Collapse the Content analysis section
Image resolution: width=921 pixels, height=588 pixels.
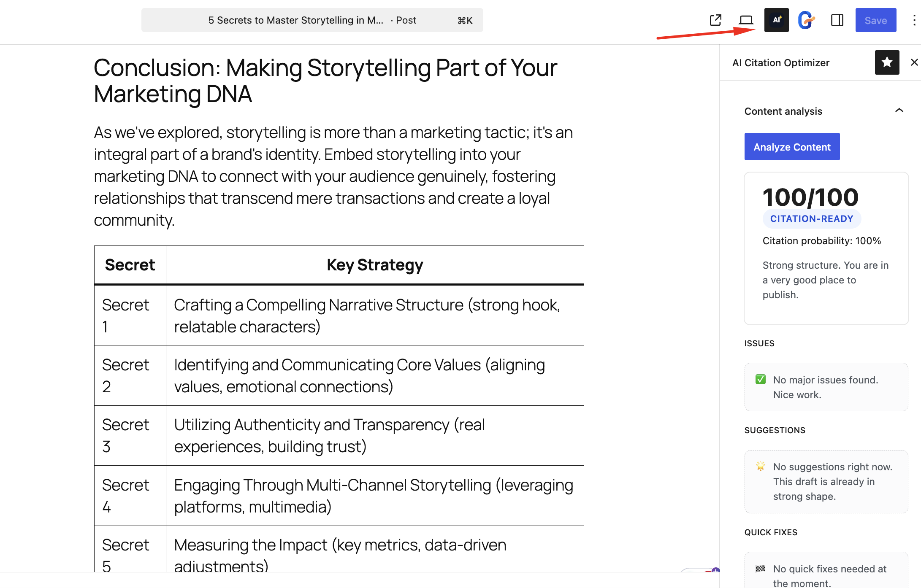[899, 111]
